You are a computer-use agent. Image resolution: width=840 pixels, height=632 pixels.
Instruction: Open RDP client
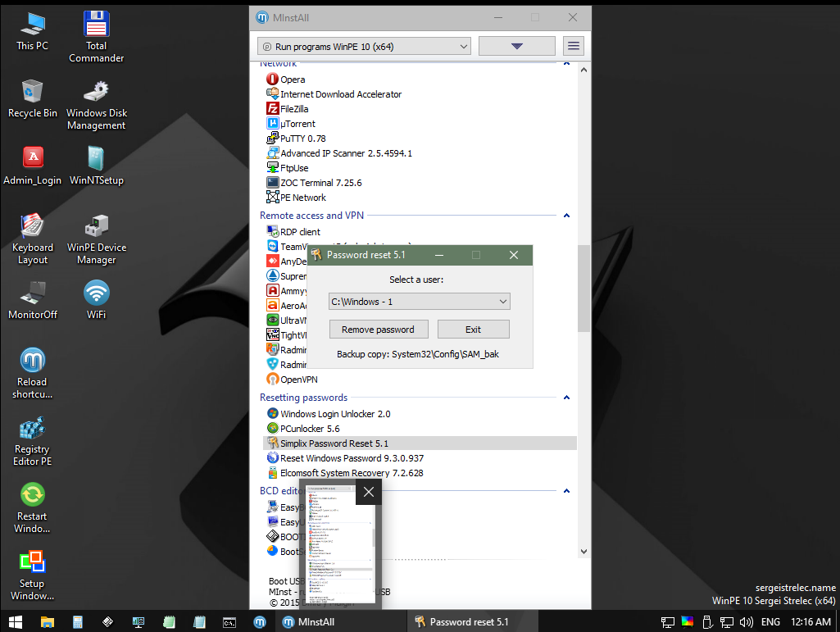[x=293, y=232]
